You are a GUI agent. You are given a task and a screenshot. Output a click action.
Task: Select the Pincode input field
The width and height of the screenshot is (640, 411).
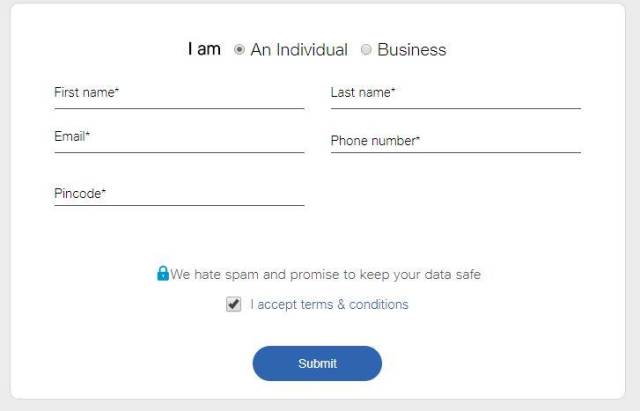(179, 195)
